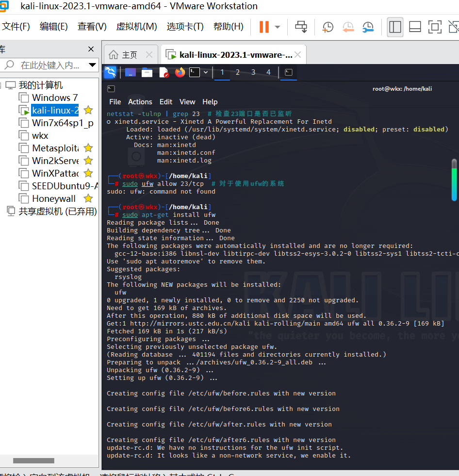The image size is (459, 476).
Task: Select Win2kServe virtual machine
Action: click(x=55, y=161)
